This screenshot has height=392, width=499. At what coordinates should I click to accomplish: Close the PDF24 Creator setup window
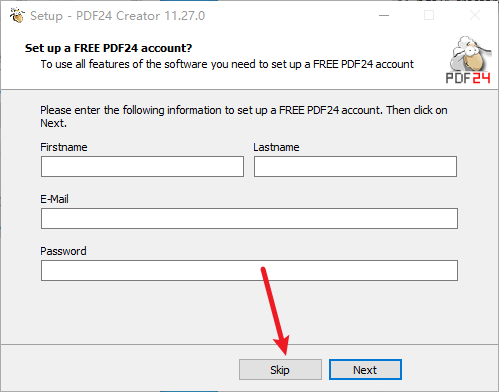[475, 15]
